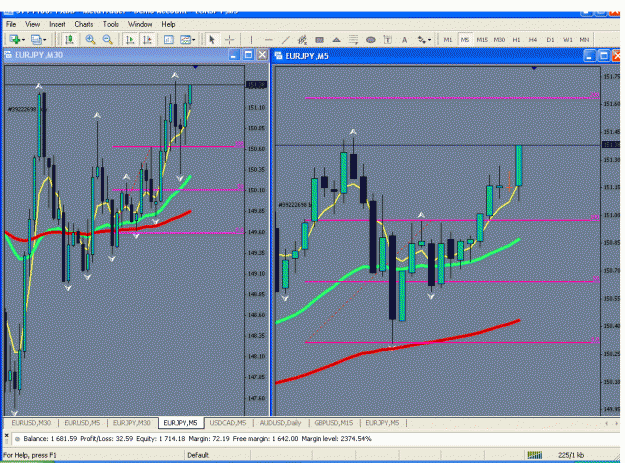Click right chart-tabs scroll arrow
Image resolution: width=625 pixels, height=463 pixels.
tap(617, 423)
